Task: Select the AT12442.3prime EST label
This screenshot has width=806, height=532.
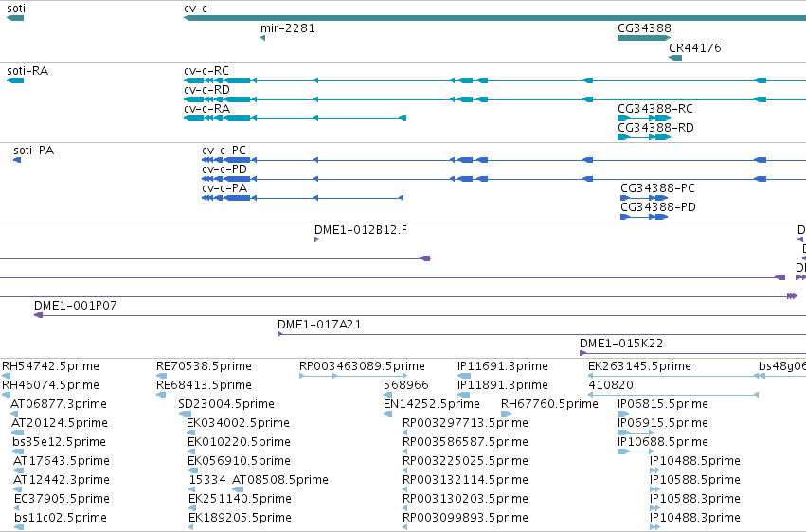Action: click(x=62, y=481)
